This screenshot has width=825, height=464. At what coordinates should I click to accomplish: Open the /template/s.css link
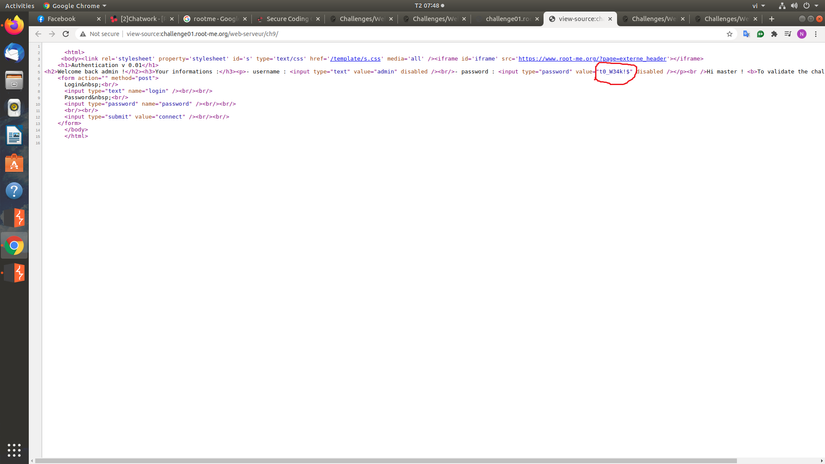[355, 59]
